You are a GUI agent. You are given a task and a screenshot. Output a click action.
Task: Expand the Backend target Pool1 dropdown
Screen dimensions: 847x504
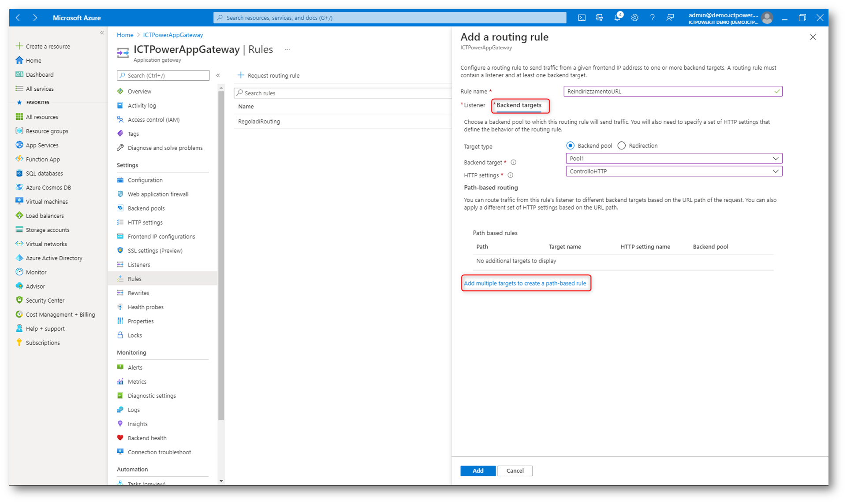pos(674,158)
